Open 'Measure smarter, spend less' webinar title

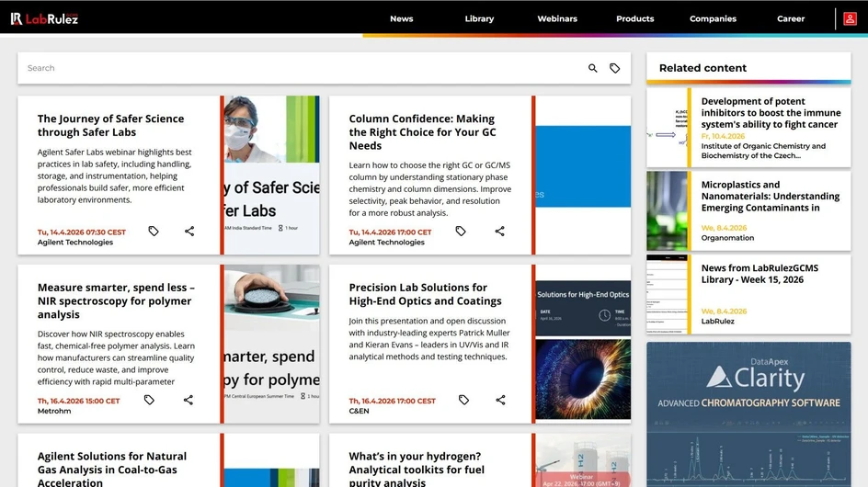116,300
